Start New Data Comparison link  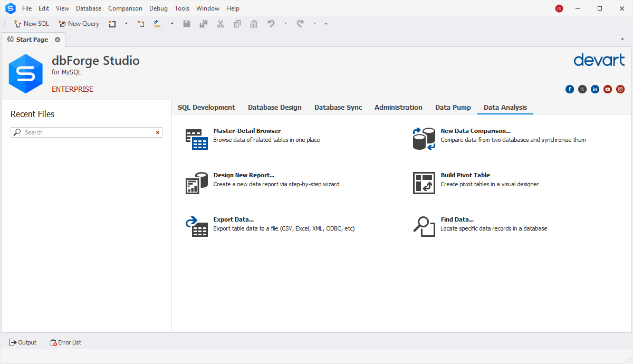[x=476, y=131]
